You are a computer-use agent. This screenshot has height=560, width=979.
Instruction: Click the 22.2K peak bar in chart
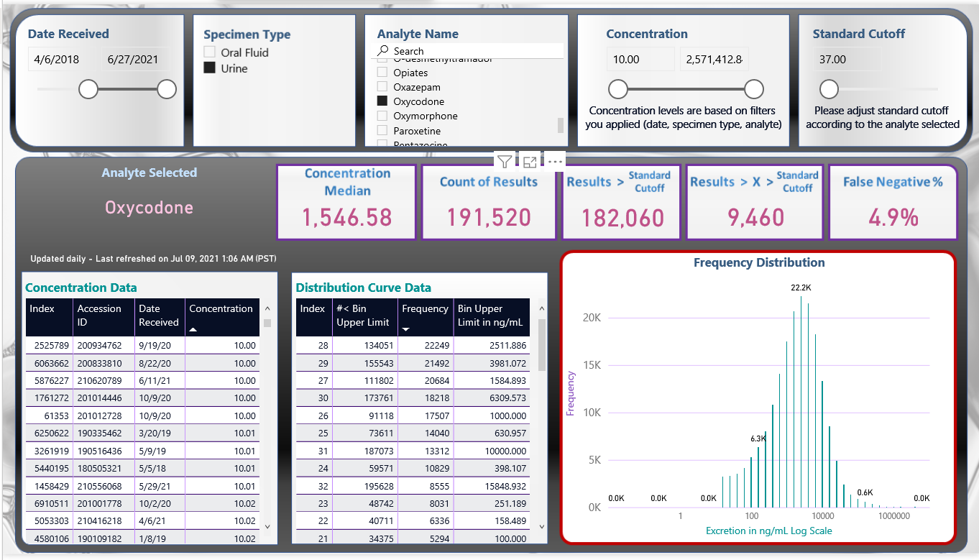801,401
